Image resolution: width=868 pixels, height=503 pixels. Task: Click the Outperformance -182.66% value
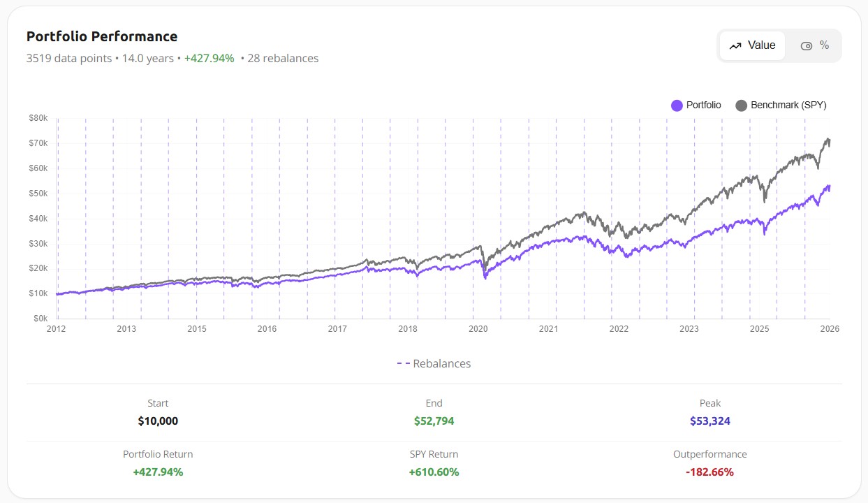(710, 472)
